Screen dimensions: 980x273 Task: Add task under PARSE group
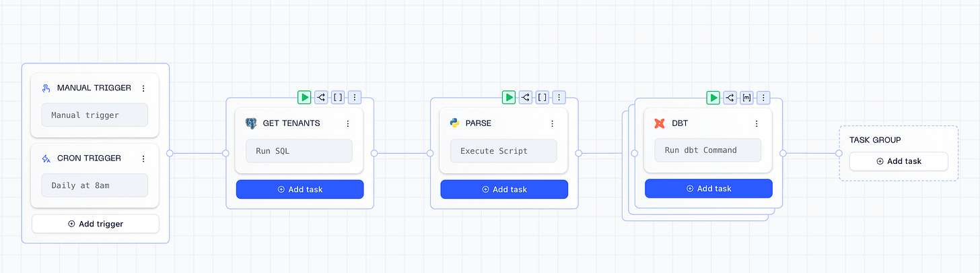[504, 189]
